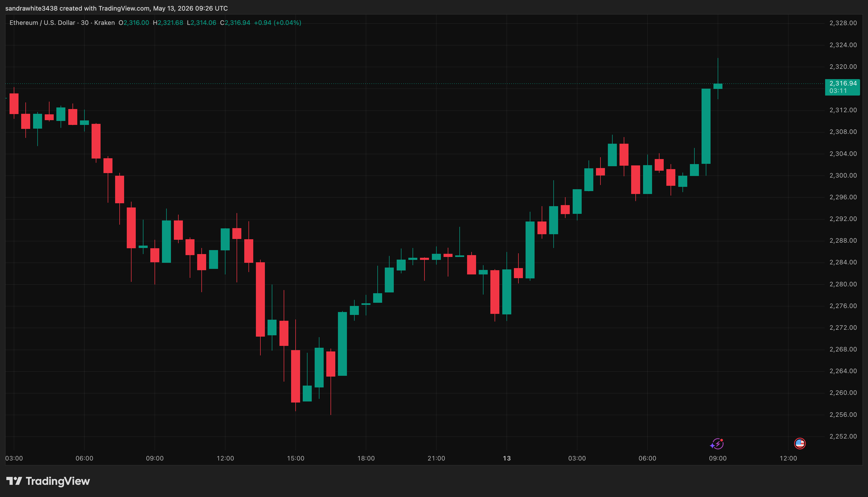Click the header text with creation date
Viewport: 868px width, 497px height.
[116, 8]
